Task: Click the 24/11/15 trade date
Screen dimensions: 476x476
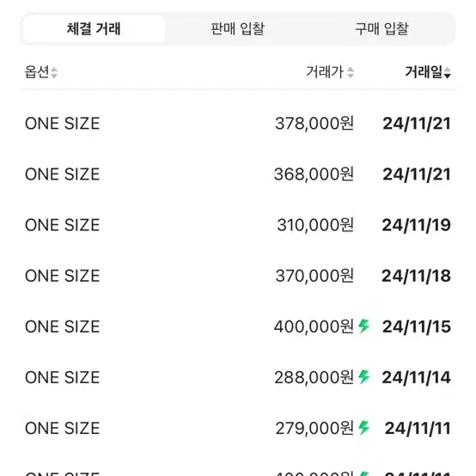Action: click(x=417, y=326)
